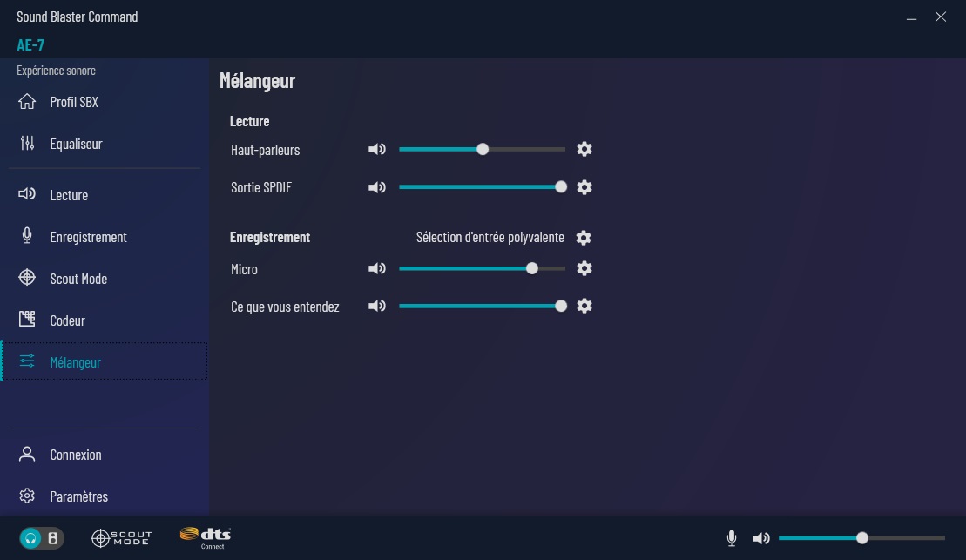Click the Lecture speaker icon in sidebar

click(27, 194)
